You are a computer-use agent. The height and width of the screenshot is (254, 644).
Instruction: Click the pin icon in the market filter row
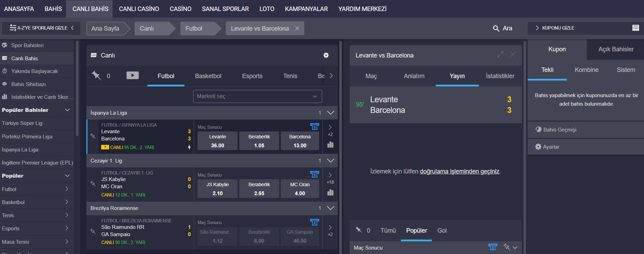point(359,230)
